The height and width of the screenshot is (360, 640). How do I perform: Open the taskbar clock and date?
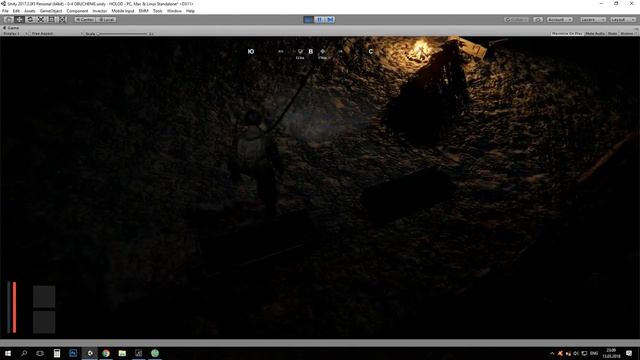point(611,353)
